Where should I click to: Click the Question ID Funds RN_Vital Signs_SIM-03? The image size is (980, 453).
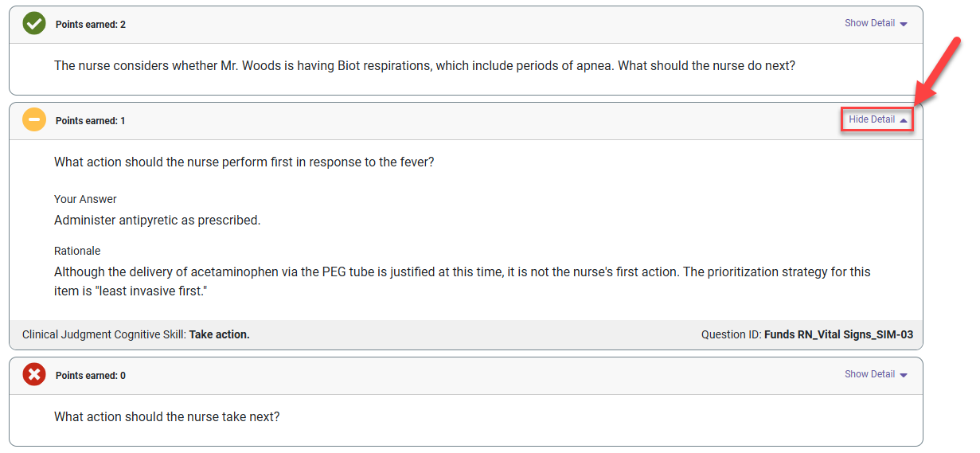pyautogui.click(x=807, y=335)
